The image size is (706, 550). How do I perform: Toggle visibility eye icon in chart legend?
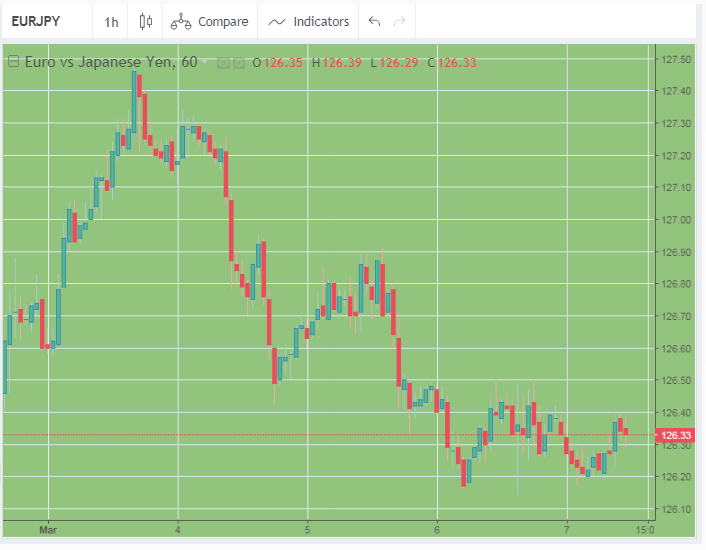[224, 63]
